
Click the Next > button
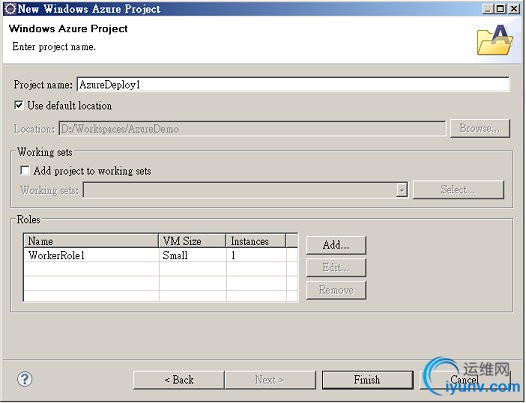tap(270, 380)
